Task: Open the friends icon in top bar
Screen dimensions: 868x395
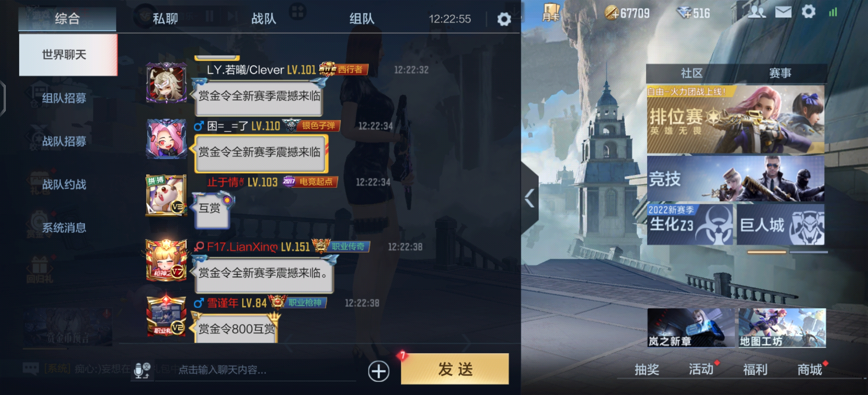Action: pos(756,12)
